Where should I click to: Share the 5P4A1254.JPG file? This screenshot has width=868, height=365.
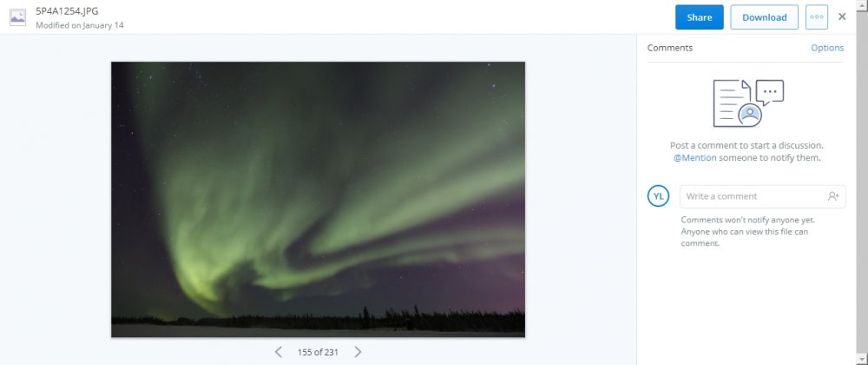coord(699,17)
